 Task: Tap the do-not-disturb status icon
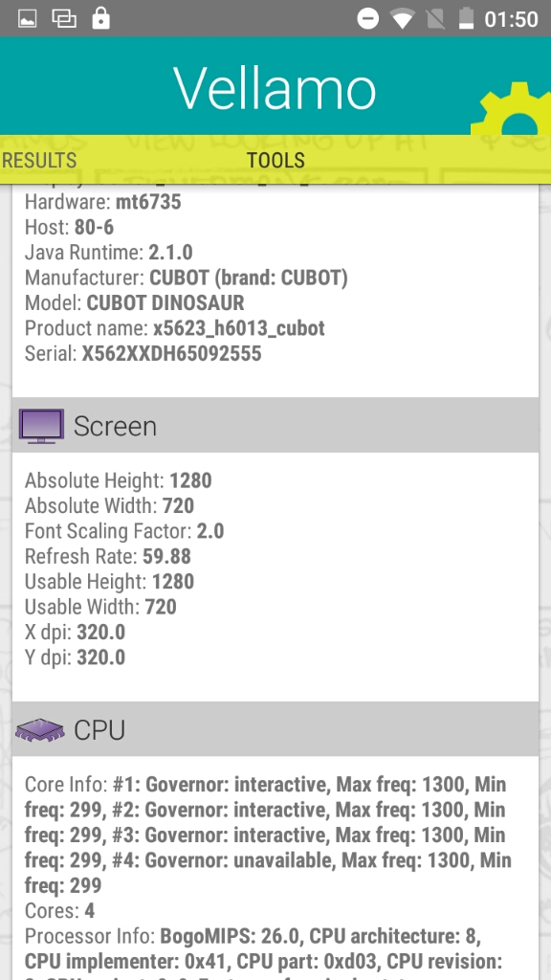[368, 19]
